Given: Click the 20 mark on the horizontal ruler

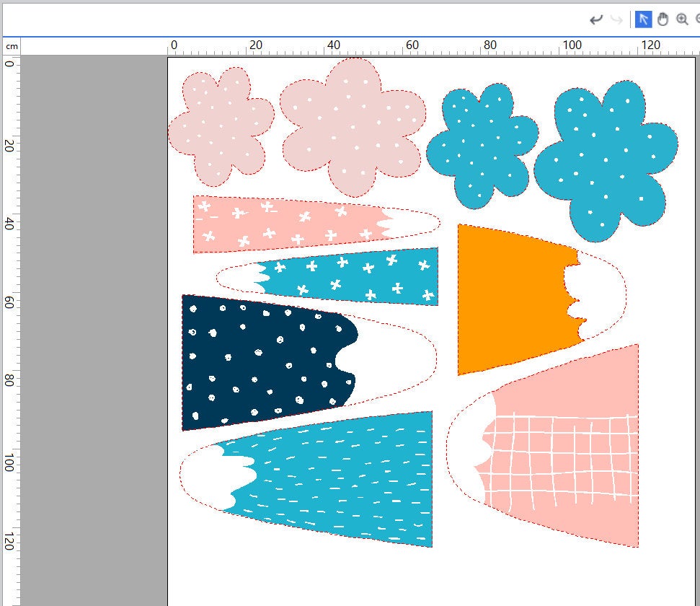Looking at the screenshot, I should coord(255,45).
